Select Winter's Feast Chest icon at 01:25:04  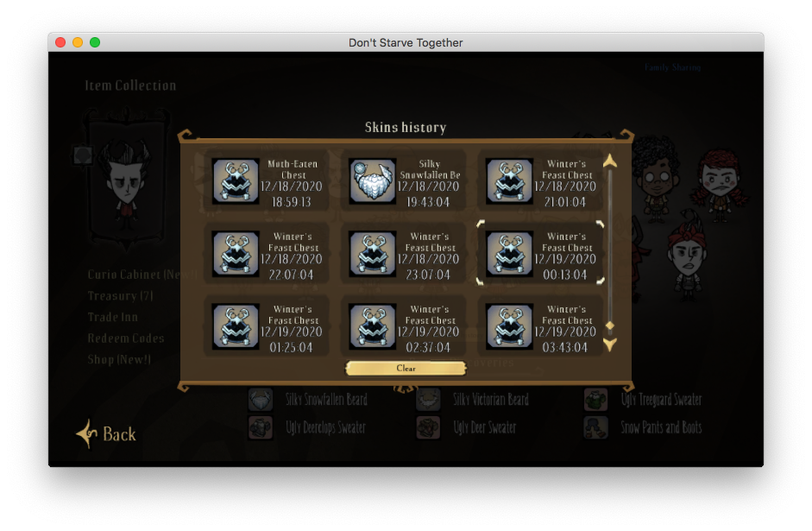coord(236,326)
